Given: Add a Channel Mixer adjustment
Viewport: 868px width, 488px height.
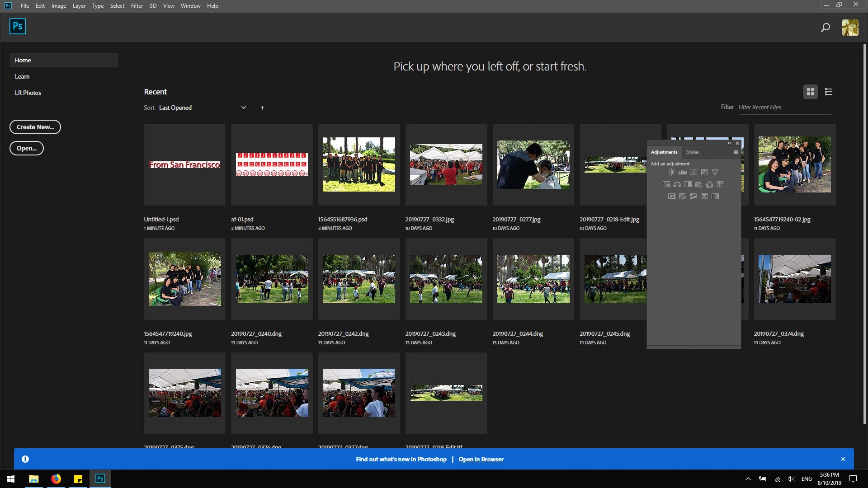Looking at the screenshot, I should coord(709,184).
